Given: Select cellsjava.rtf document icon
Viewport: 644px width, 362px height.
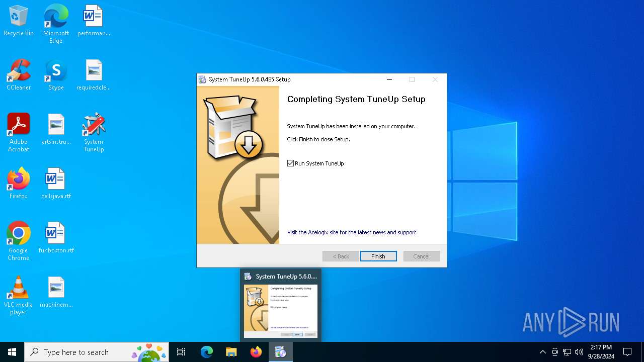Looking at the screenshot, I should point(56,184).
